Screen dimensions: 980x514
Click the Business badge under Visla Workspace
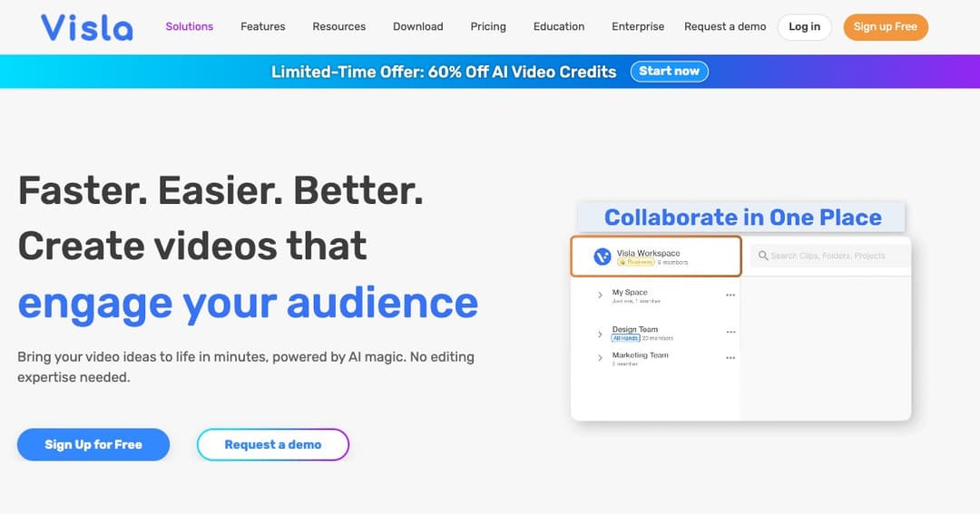pyautogui.click(x=635, y=262)
